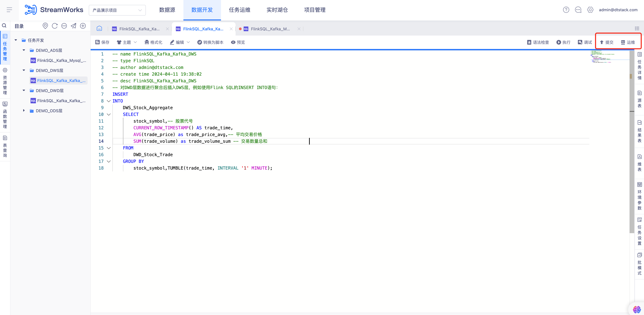Viewport: 644px width, 315px height.
Task: Click the locate pin icon in 目录 header
Action: tap(45, 26)
